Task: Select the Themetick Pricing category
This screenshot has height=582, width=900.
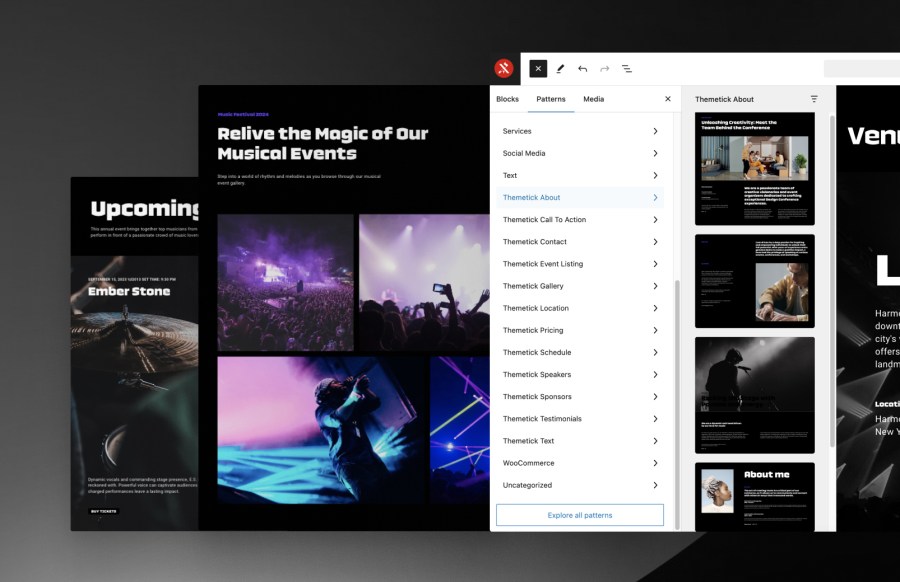Action: pyautogui.click(x=580, y=330)
